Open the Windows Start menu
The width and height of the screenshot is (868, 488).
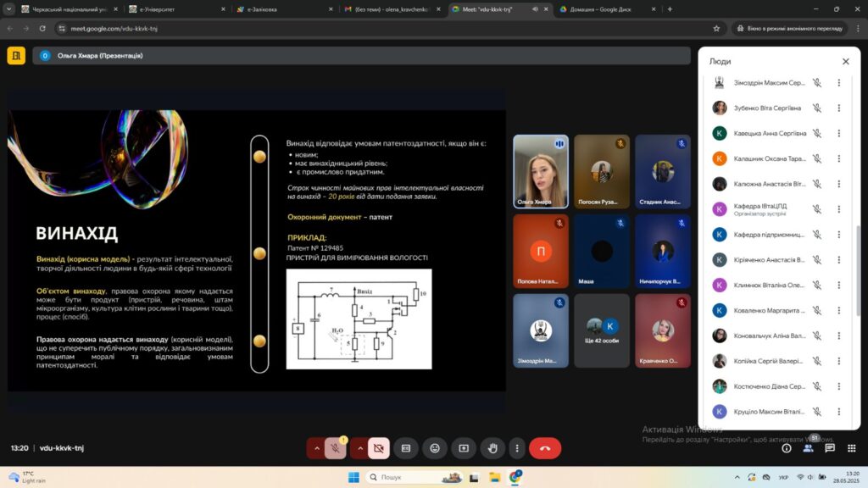point(353,477)
